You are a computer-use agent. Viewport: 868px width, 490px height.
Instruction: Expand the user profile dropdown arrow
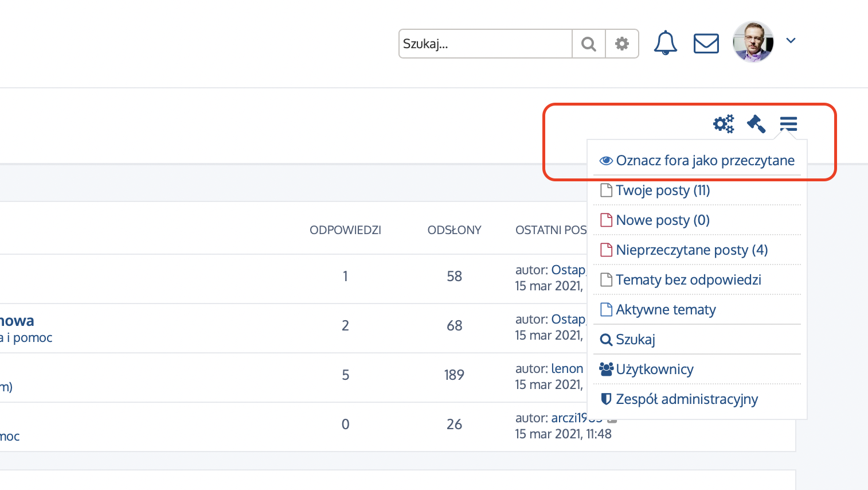tap(791, 41)
